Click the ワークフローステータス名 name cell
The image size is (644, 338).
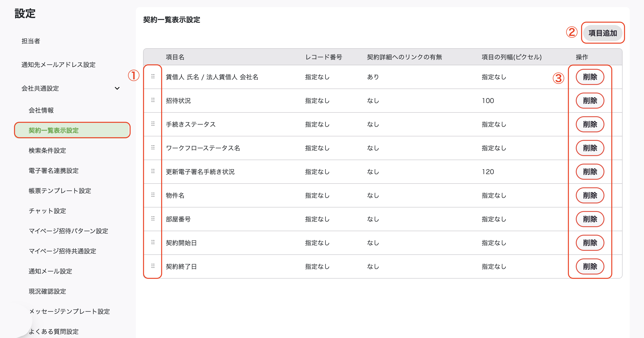tap(203, 148)
